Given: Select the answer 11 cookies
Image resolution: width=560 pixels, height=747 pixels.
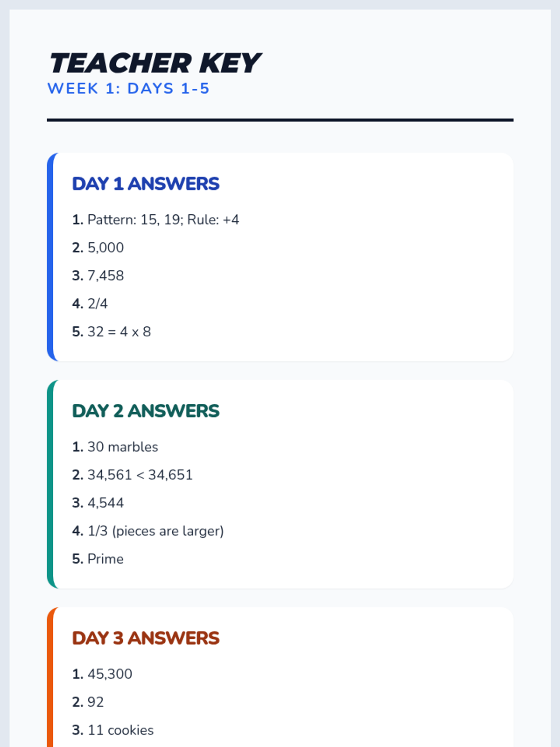Looking at the screenshot, I should (x=120, y=730).
